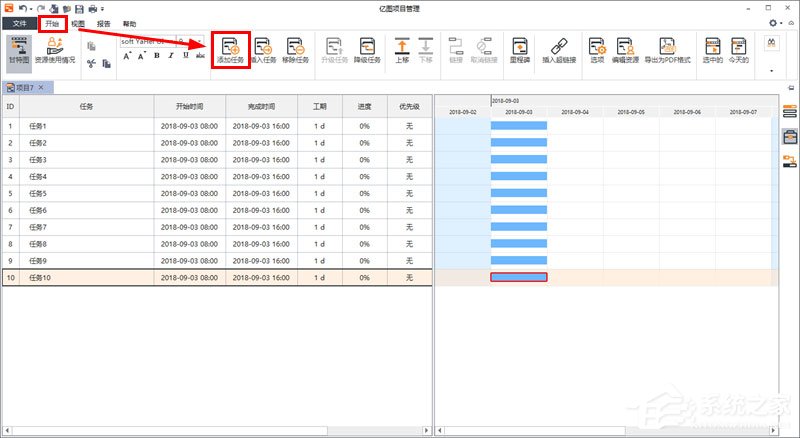Close the 项目7 document tab
The height and width of the screenshot is (438, 800).
click(41, 88)
